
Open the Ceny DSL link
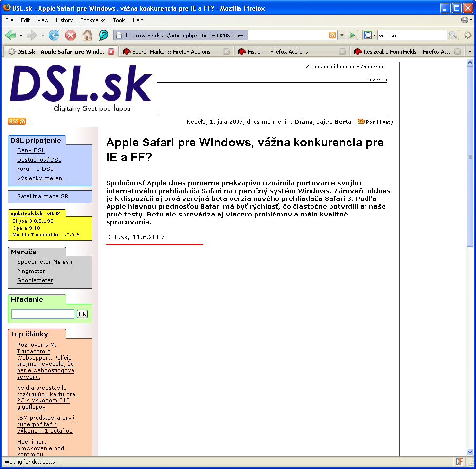[x=31, y=150]
